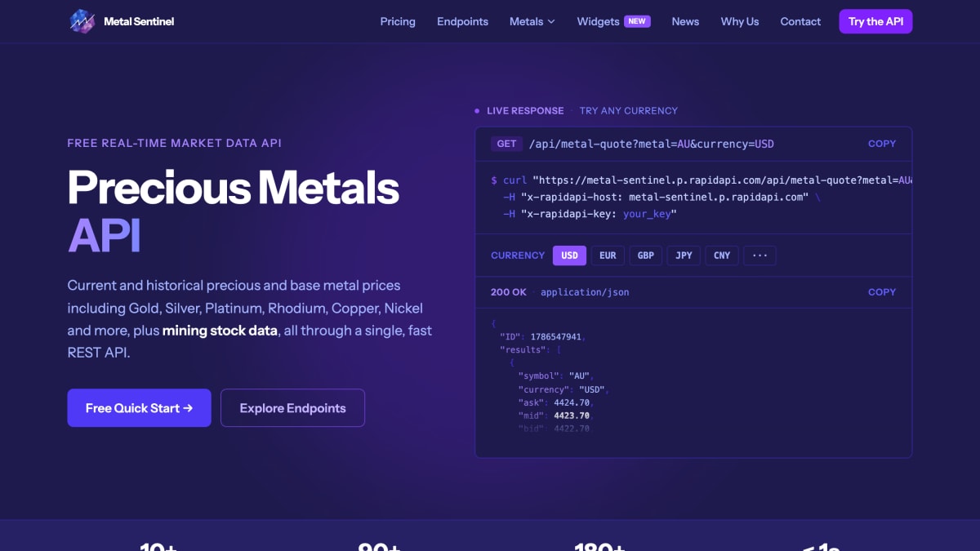980x551 pixels.
Task: Click the Free Quick Start button
Action: coord(139,407)
